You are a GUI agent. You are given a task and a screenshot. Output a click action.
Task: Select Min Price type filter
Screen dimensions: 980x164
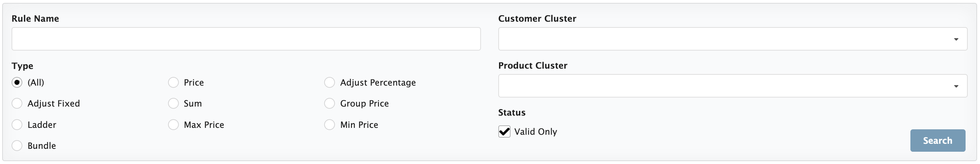[x=330, y=125]
